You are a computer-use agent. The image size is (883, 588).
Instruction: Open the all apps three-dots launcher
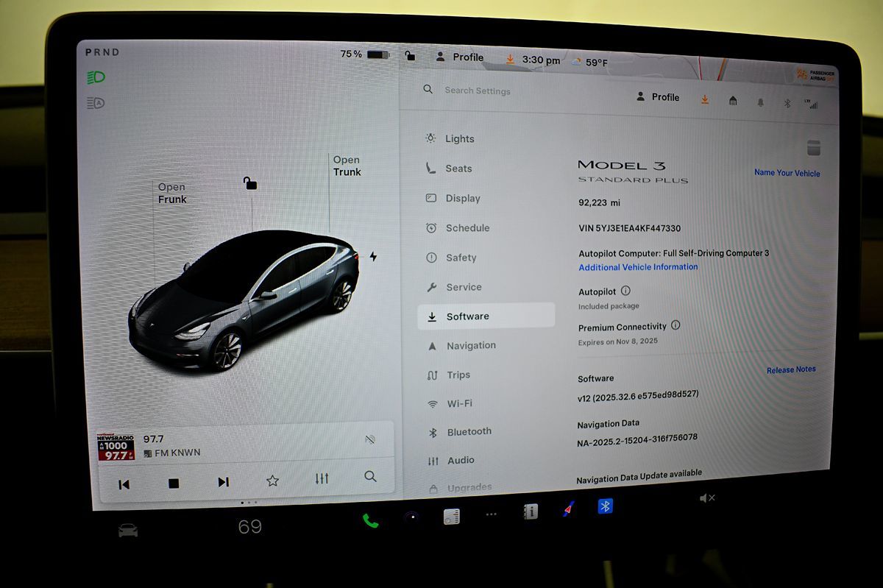(491, 514)
